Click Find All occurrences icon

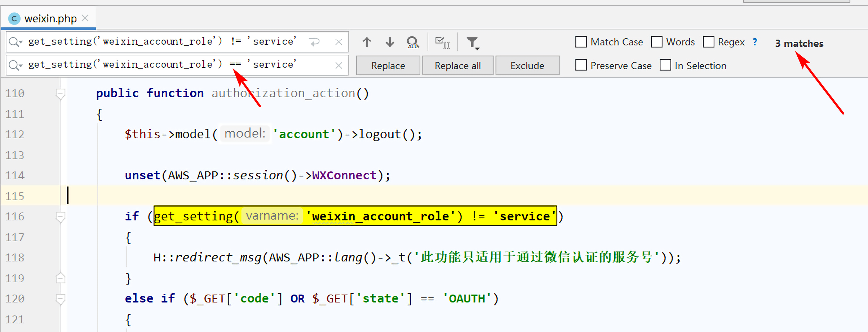click(413, 42)
